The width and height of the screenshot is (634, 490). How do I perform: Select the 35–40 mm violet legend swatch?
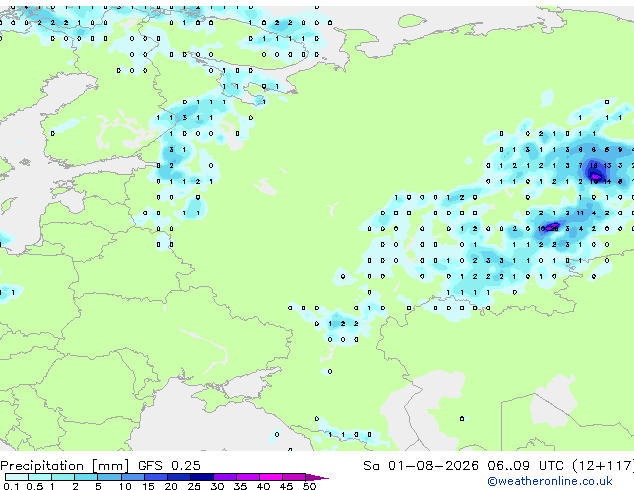(247, 477)
